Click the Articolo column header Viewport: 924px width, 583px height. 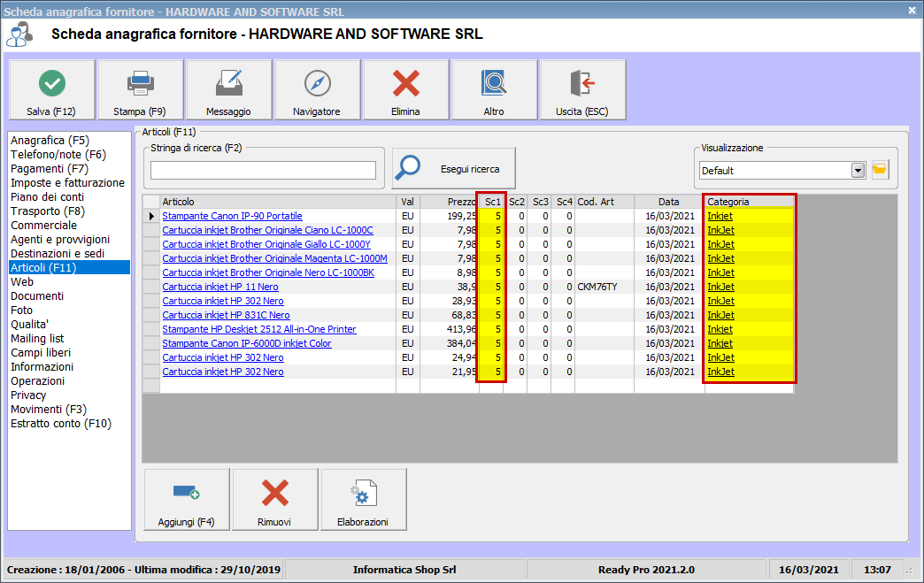278,202
